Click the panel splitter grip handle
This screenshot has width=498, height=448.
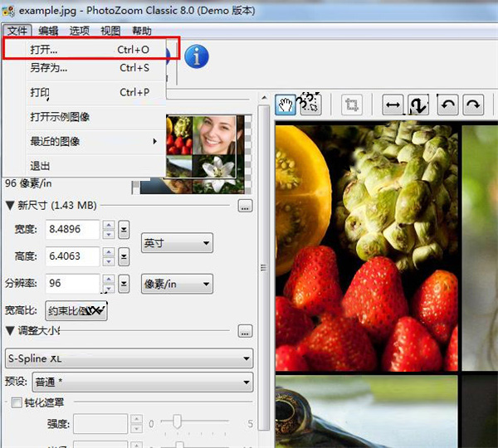pos(264,268)
